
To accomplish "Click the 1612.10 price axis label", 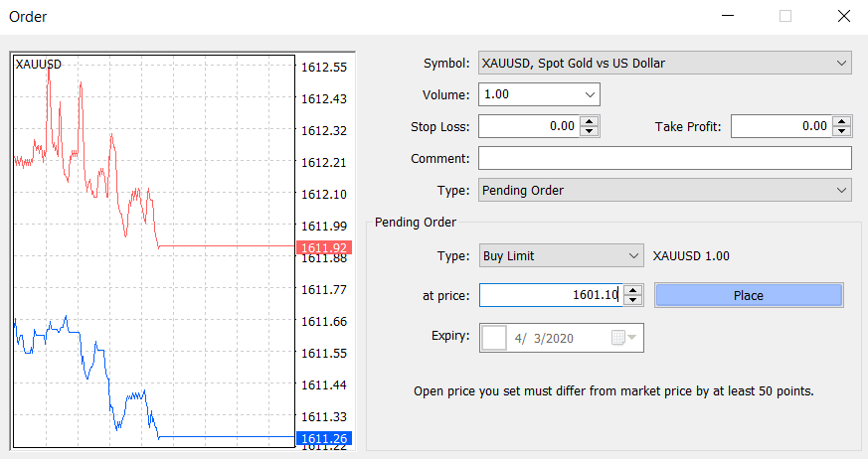I will click(x=324, y=195).
